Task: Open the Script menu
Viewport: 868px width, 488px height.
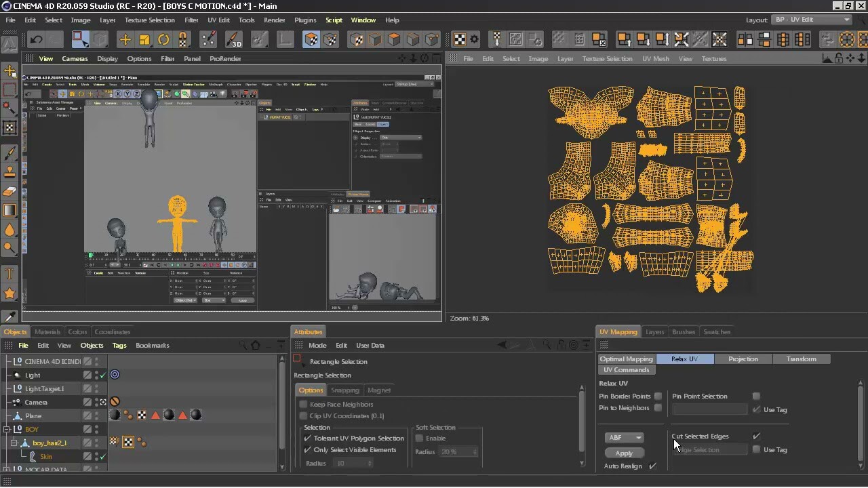Action: 334,20
